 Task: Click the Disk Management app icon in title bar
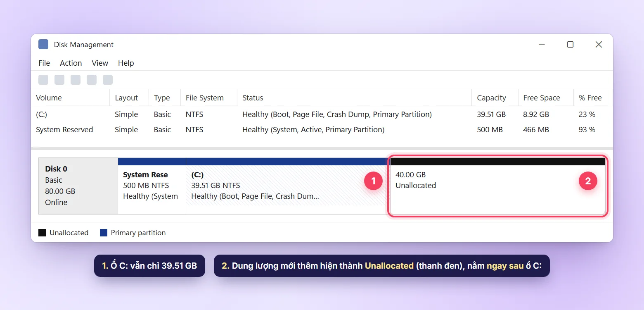coord(43,44)
